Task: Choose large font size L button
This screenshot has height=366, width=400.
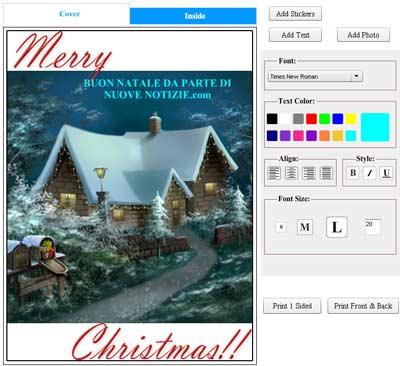Action: click(x=337, y=227)
